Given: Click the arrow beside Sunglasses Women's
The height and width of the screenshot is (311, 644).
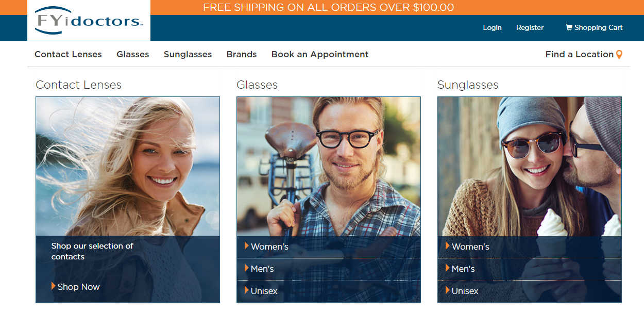Looking at the screenshot, I should click(448, 246).
